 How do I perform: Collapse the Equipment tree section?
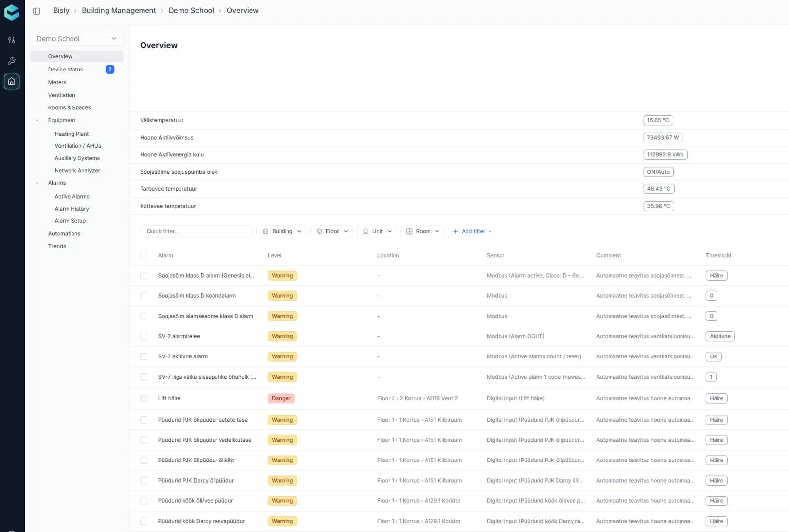click(37, 120)
